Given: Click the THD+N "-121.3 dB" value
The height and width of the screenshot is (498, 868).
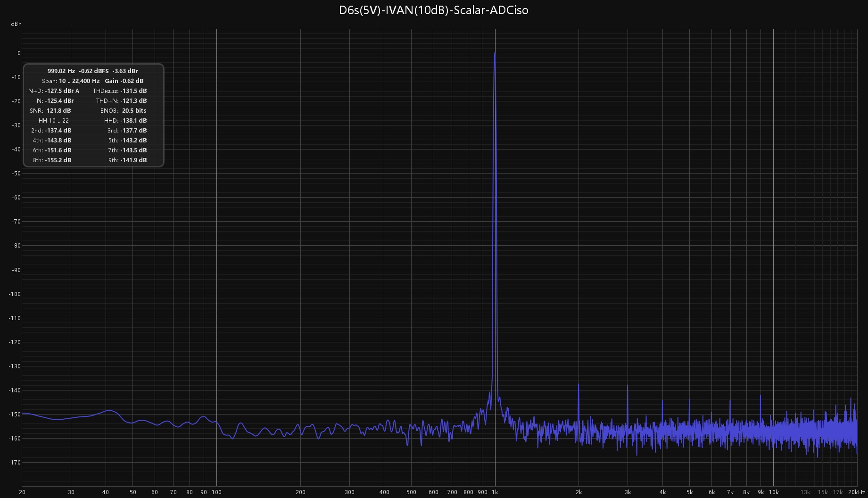Looking at the screenshot, I should tap(133, 100).
